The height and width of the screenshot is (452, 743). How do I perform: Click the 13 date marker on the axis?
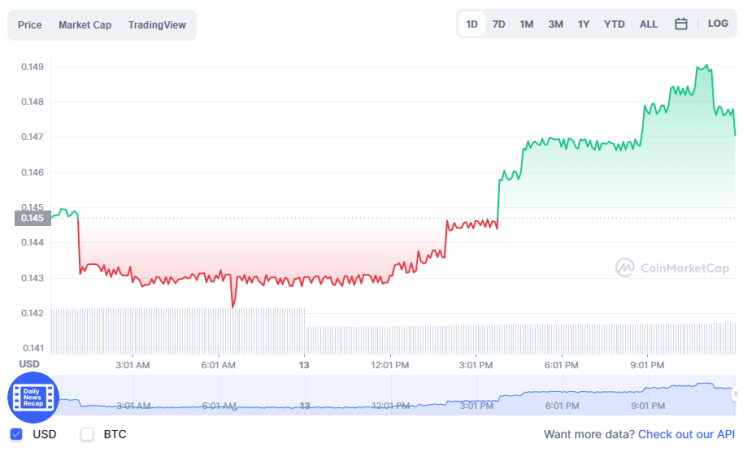tap(304, 365)
